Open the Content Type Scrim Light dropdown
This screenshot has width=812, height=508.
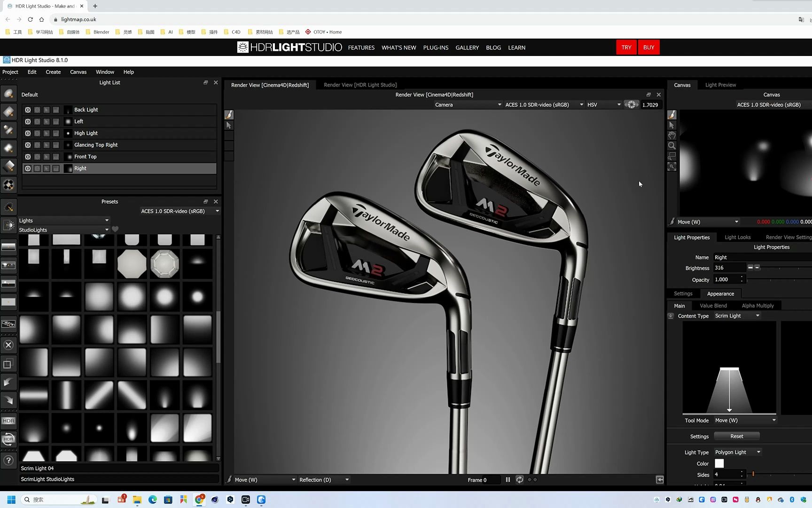(x=737, y=316)
